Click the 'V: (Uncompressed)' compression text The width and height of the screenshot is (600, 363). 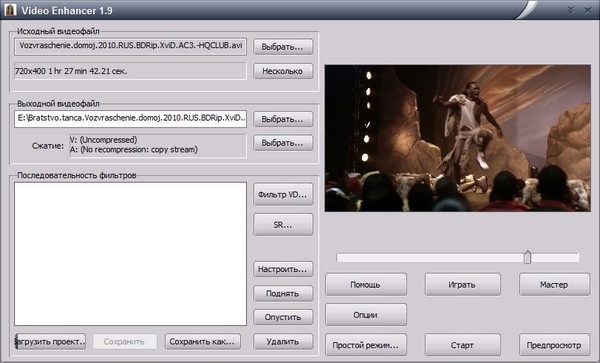tap(103, 140)
